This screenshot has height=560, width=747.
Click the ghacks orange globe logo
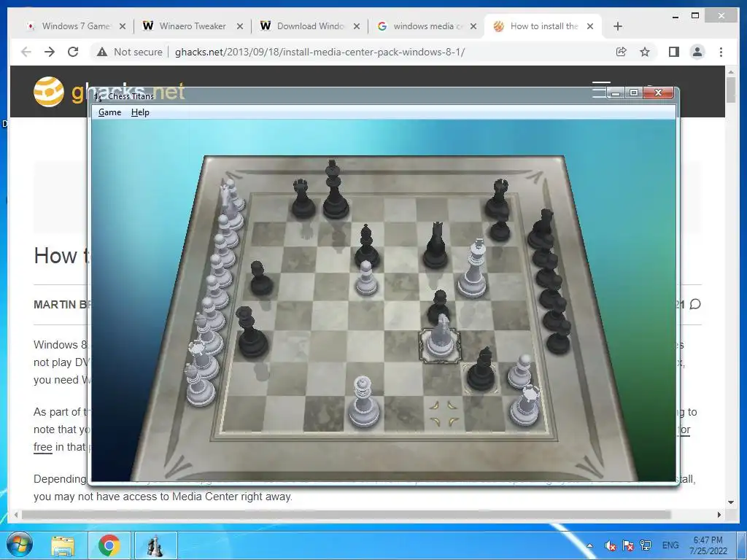[x=49, y=91]
